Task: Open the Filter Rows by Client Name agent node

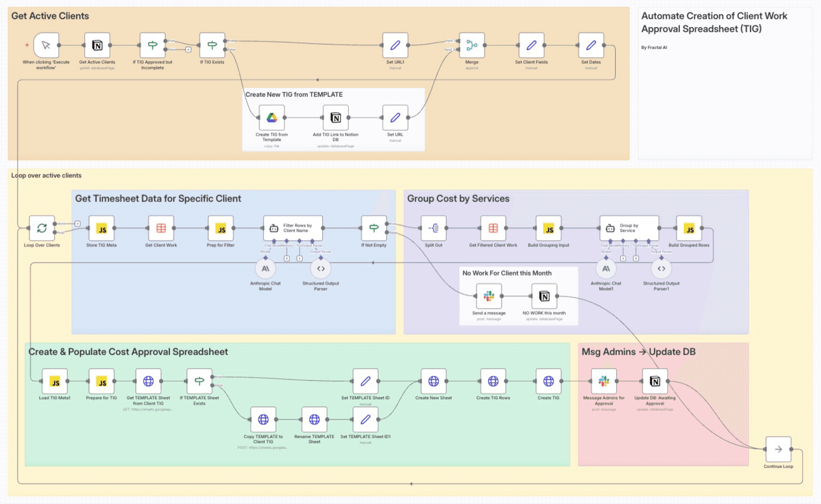Action: (293, 228)
